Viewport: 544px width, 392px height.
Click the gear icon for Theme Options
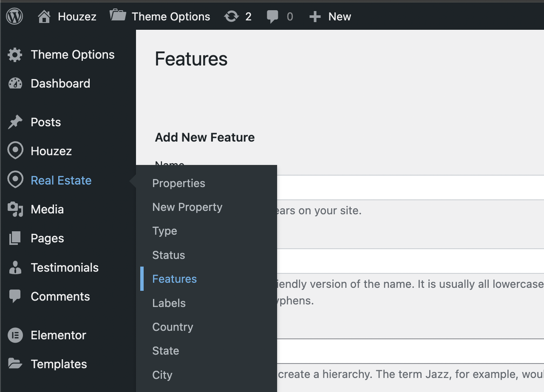click(x=15, y=55)
